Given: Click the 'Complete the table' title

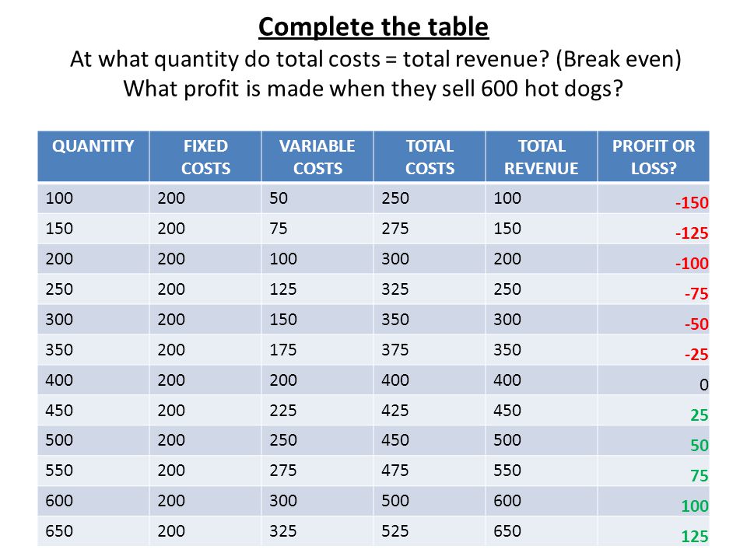Looking at the screenshot, I should pos(373,27).
